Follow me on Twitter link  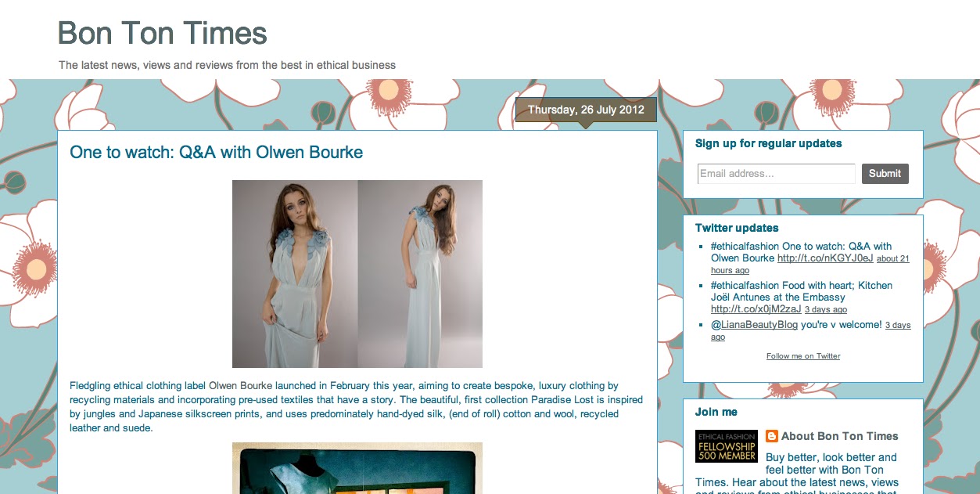tap(803, 356)
